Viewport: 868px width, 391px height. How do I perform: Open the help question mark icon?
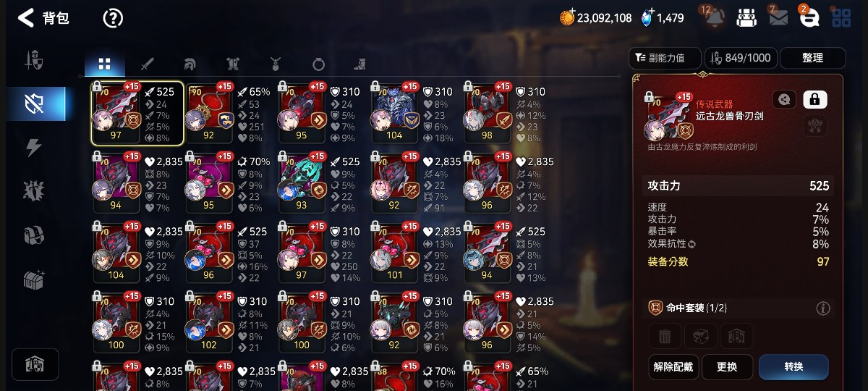click(113, 18)
